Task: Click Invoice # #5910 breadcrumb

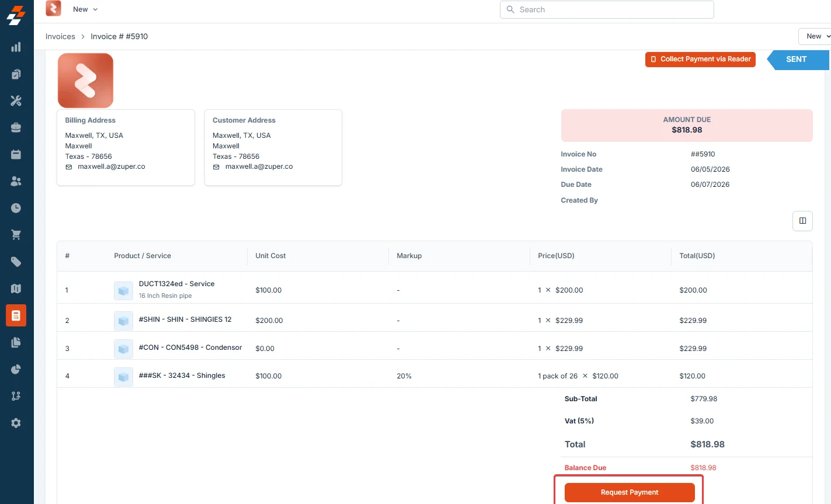Action: pyautogui.click(x=119, y=36)
